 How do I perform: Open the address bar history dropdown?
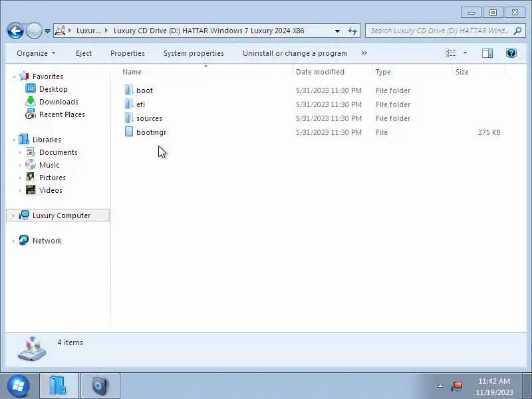[x=337, y=31]
